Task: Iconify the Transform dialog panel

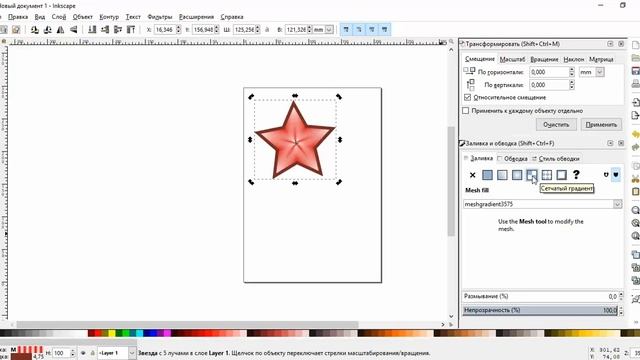Action: coord(610,44)
